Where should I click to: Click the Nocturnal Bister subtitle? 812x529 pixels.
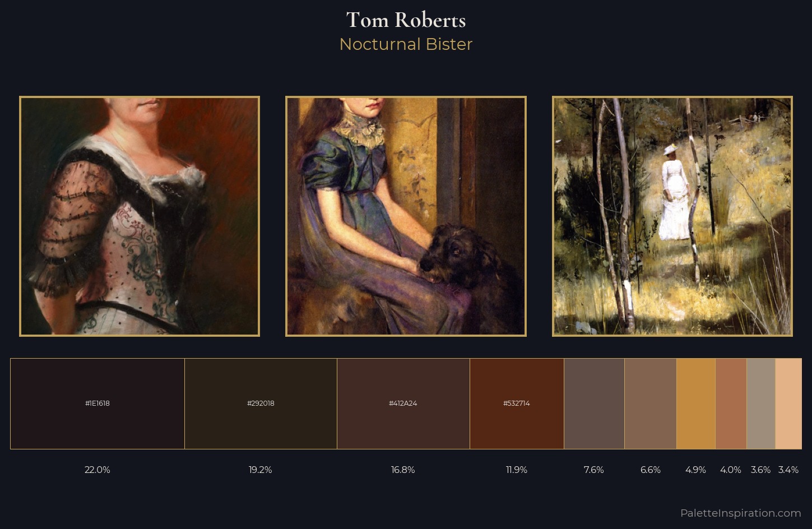406,44
